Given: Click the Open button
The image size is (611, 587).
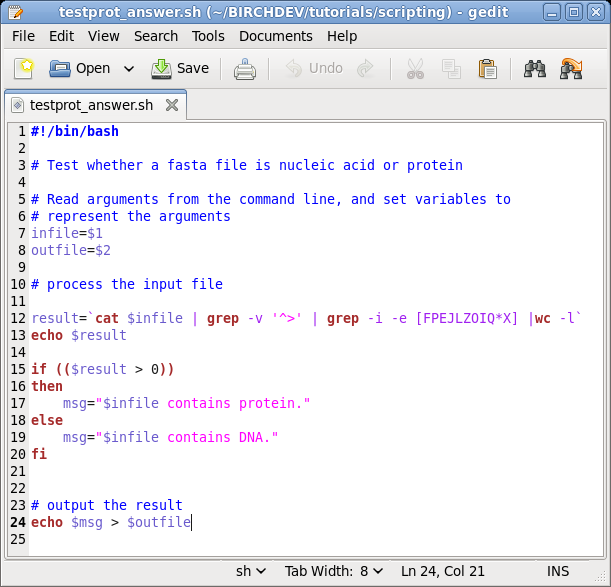Looking at the screenshot, I should click(x=80, y=69).
